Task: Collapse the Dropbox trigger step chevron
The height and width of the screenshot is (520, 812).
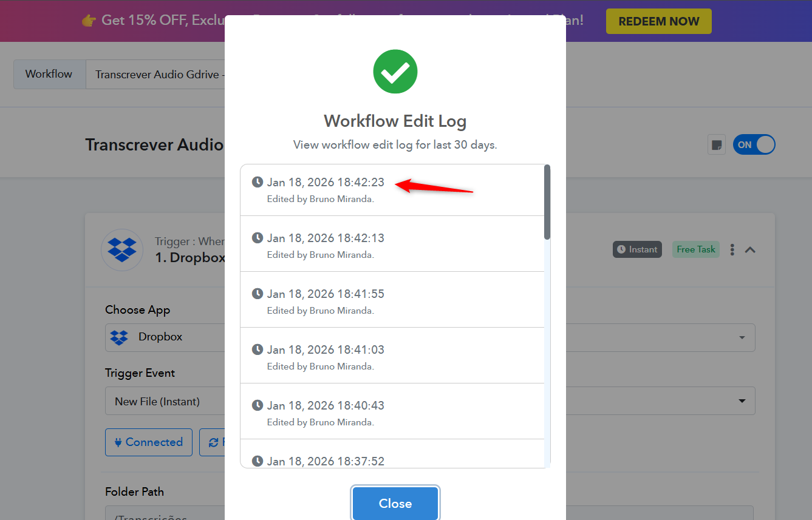Action: [x=750, y=249]
